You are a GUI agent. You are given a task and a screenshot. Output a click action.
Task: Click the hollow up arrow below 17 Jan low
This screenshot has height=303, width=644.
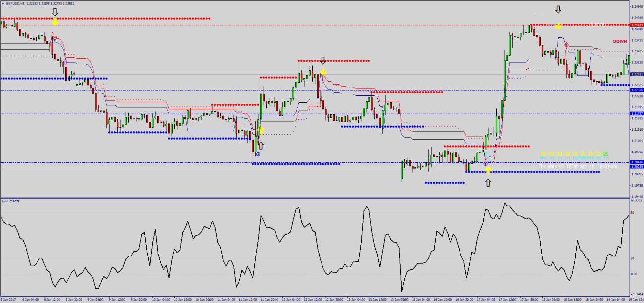(x=488, y=183)
